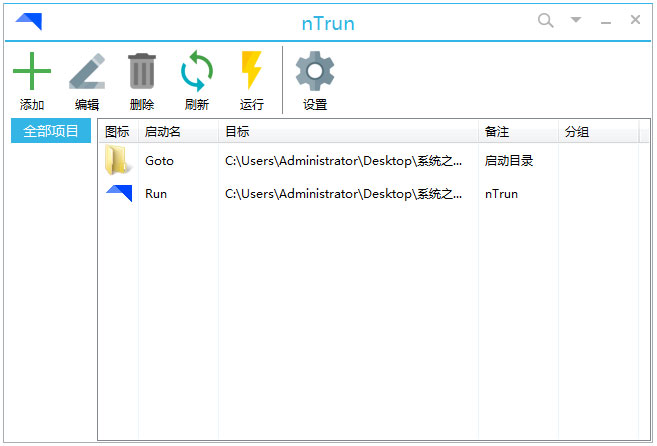
Task: Select the 全部项目 group tab
Action: (51, 131)
